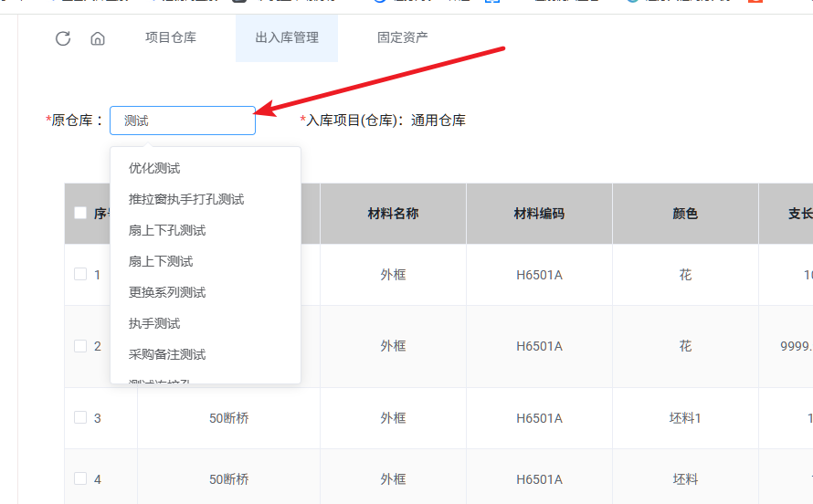This screenshot has width=813, height=504.
Task: Click the 原仓库 search input field
Action: [x=183, y=121]
